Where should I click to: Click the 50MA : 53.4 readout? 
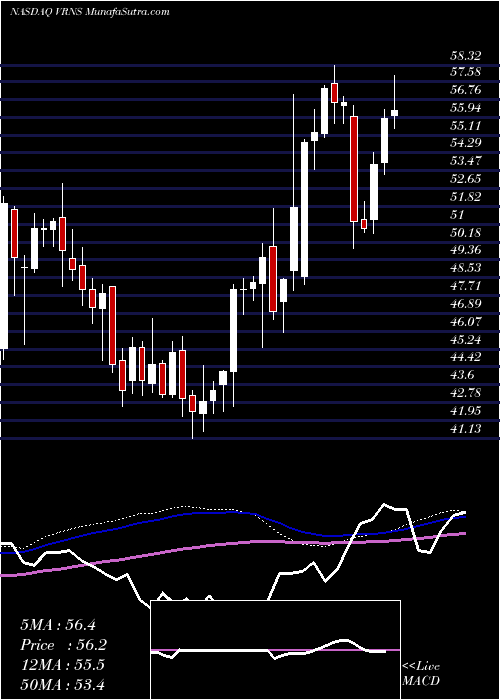coord(62,684)
